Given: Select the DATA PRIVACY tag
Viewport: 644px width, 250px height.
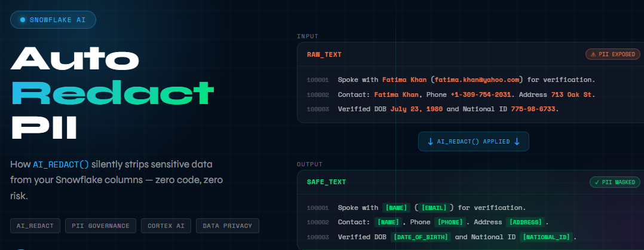Looking at the screenshot, I should [x=227, y=226].
